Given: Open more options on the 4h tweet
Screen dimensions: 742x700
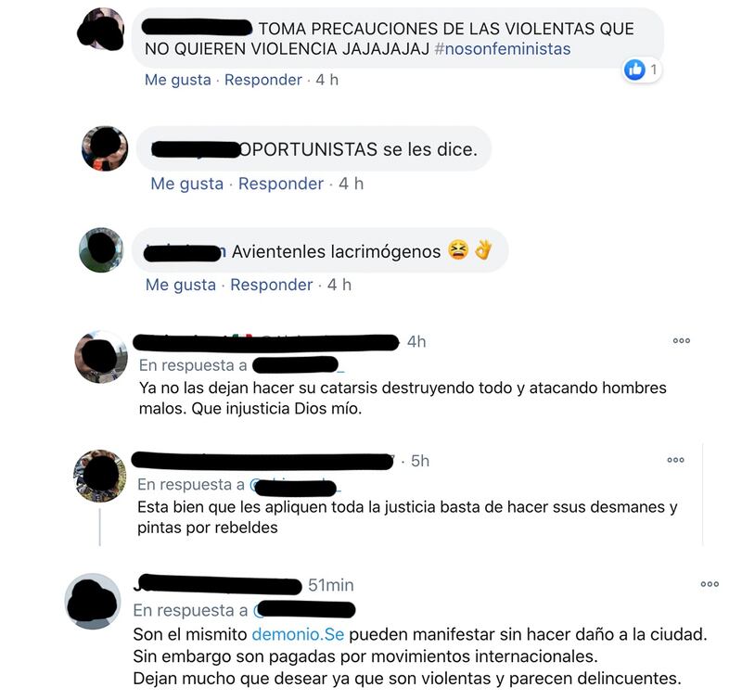Looking at the screenshot, I should [682, 340].
